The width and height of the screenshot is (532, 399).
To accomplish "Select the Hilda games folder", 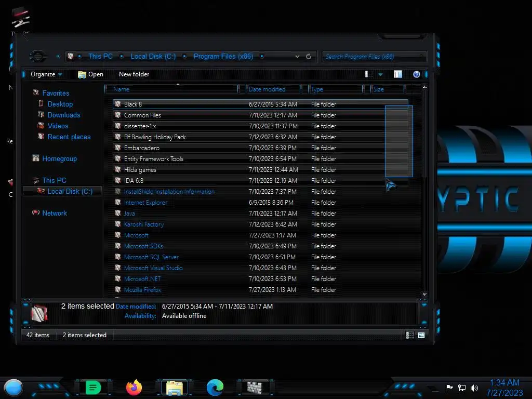I will pos(260,169).
